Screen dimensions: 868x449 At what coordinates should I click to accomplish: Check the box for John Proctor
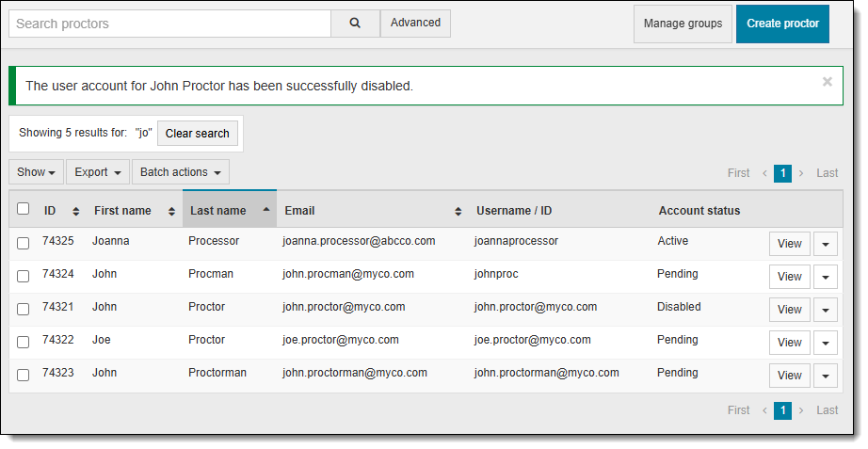pyautogui.click(x=24, y=309)
